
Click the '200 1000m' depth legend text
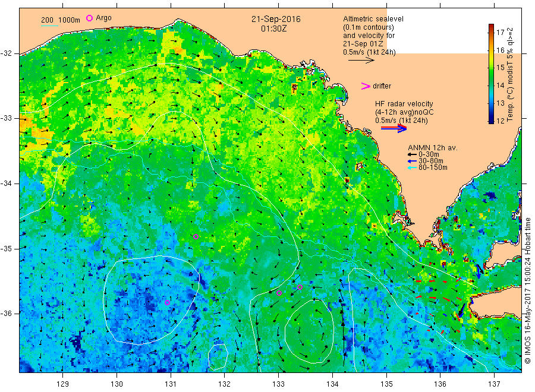tap(61, 20)
